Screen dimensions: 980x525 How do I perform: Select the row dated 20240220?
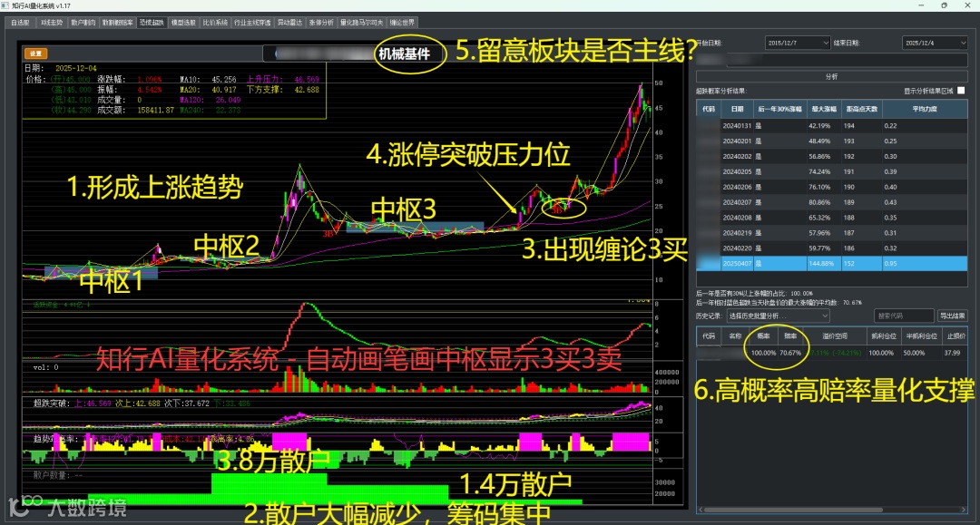click(x=831, y=248)
